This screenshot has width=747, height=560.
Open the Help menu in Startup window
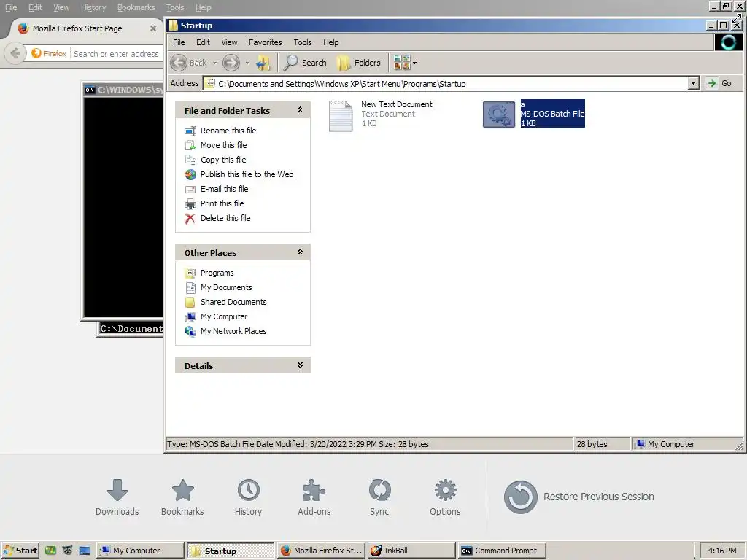[x=330, y=42]
